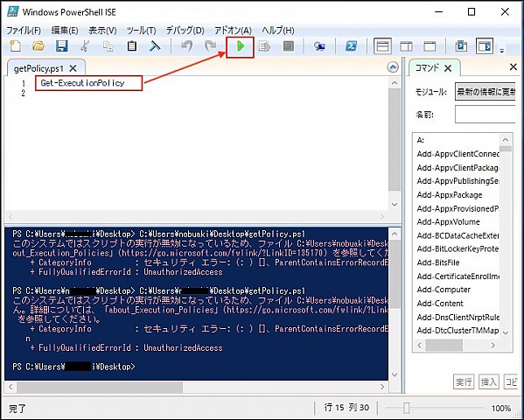Focus the 名前 search field
This screenshot has width=524, height=420.
[485, 115]
